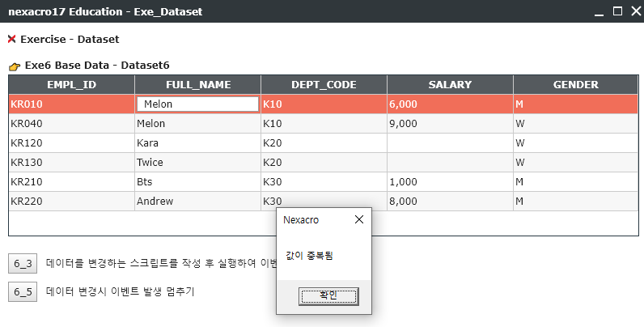The width and height of the screenshot is (644, 327).
Task: Click the Exercise - Dataset heading
Action: click(x=70, y=39)
